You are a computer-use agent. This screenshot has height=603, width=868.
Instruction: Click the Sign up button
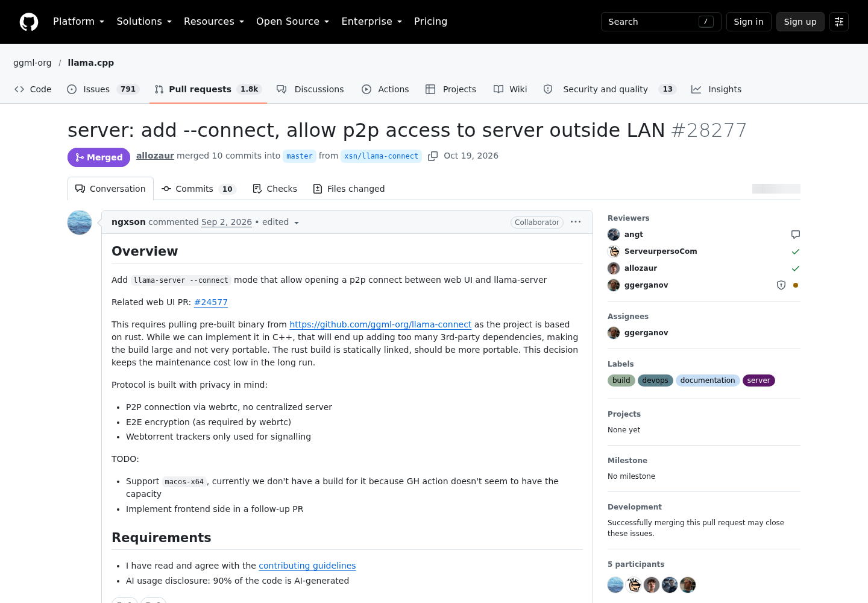800,22
